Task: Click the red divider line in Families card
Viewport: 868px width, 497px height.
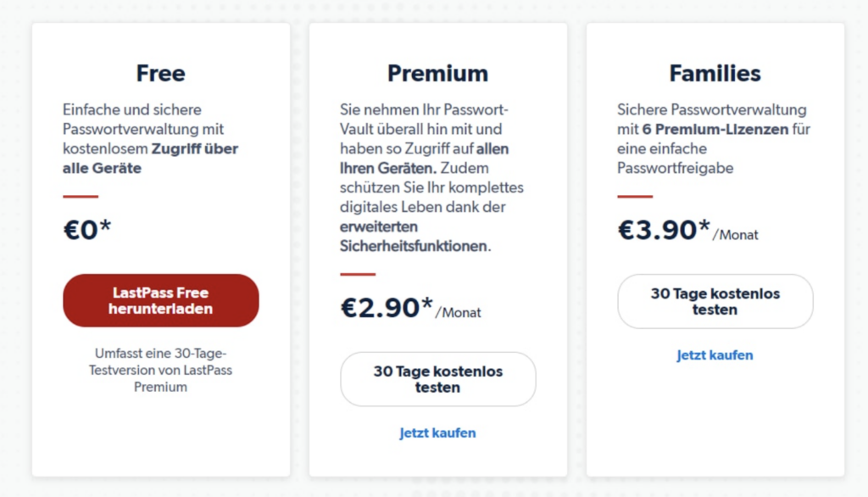Action: [x=635, y=196]
